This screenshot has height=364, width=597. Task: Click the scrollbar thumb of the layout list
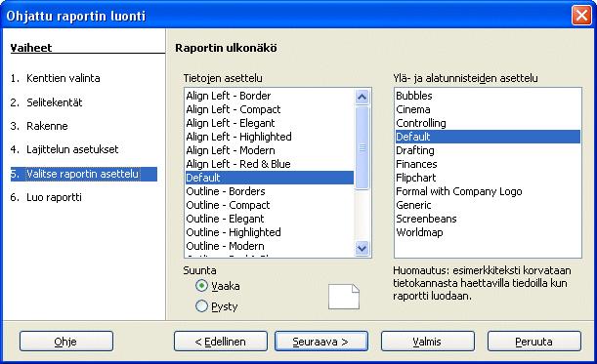(x=362, y=147)
